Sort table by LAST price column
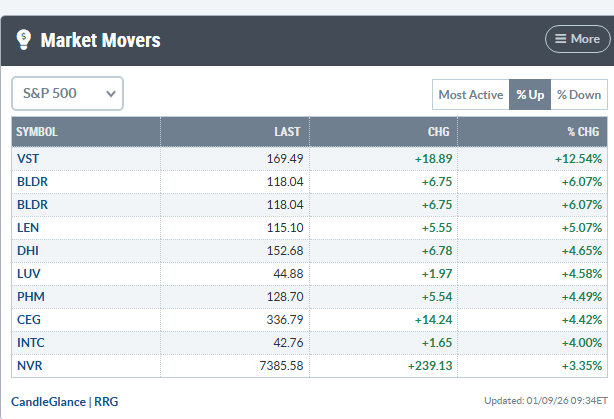 click(x=288, y=132)
